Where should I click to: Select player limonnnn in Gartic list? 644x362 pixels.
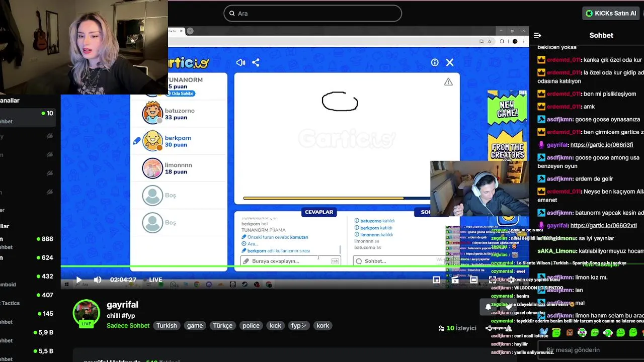click(x=179, y=168)
